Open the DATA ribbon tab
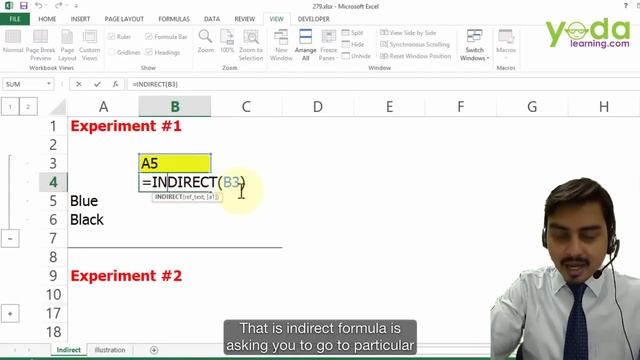Image resolution: width=640 pixels, height=360 pixels. tap(212, 19)
